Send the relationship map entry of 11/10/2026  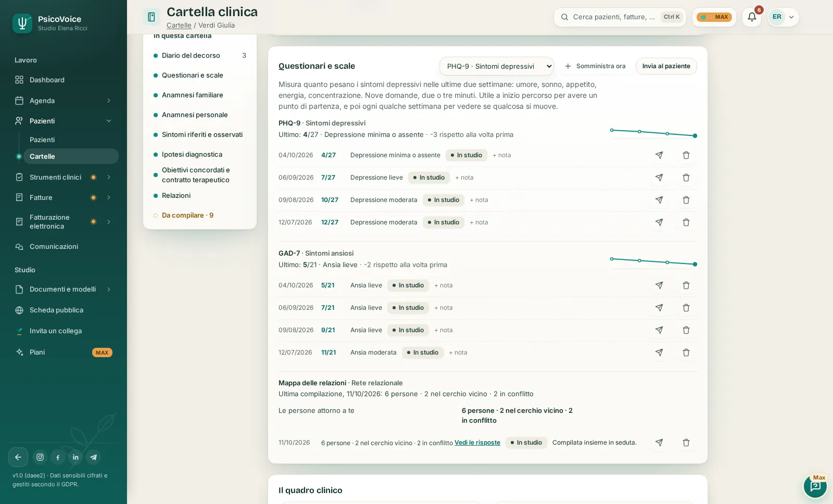click(659, 443)
